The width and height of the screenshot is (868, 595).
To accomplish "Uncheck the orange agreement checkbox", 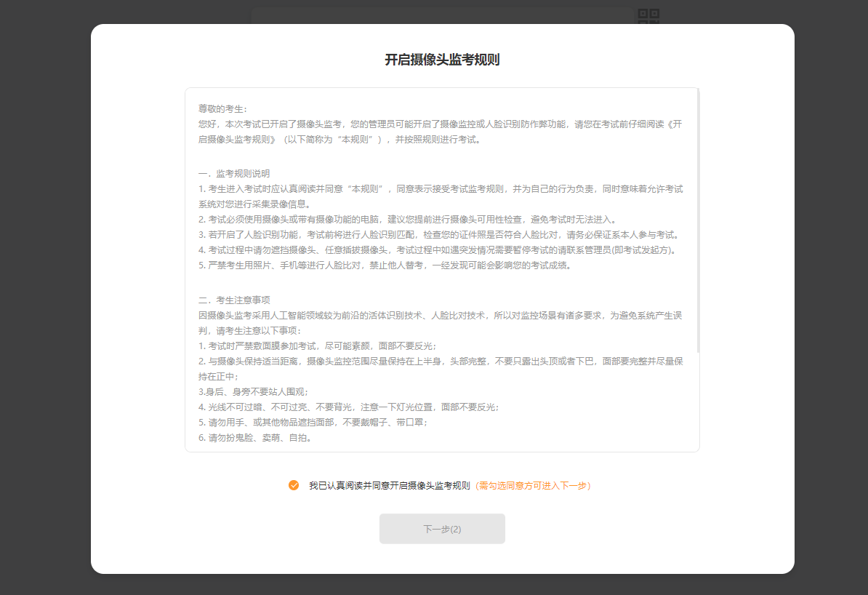I will coord(294,485).
